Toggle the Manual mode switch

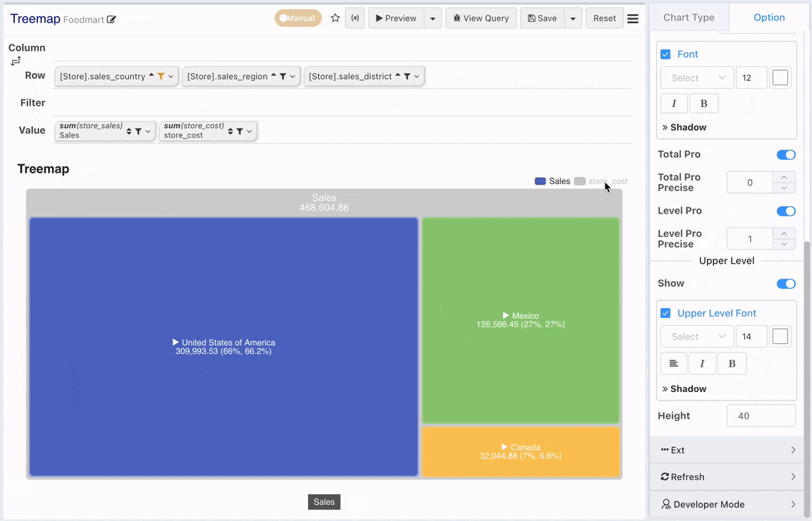pos(297,18)
